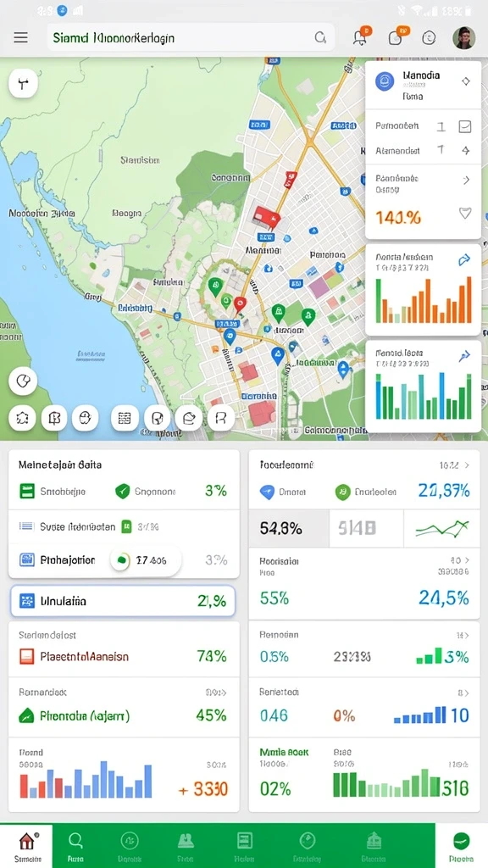Open the notifications bell with orange badge
The height and width of the screenshot is (868, 488).
pyautogui.click(x=359, y=37)
